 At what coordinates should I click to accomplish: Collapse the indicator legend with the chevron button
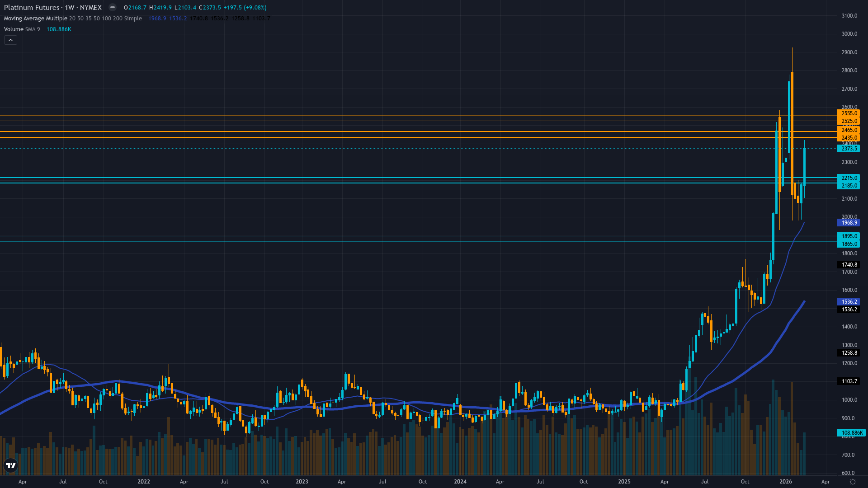point(10,40)
